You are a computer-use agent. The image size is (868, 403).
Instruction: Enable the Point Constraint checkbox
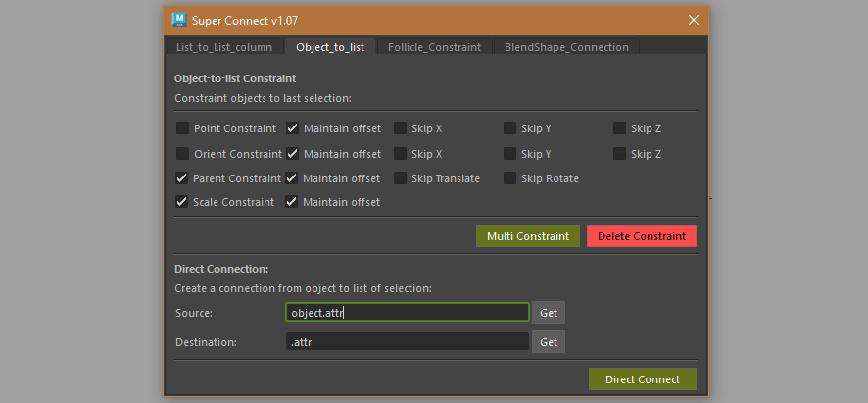pyautogui.click(x=183, y=128)
